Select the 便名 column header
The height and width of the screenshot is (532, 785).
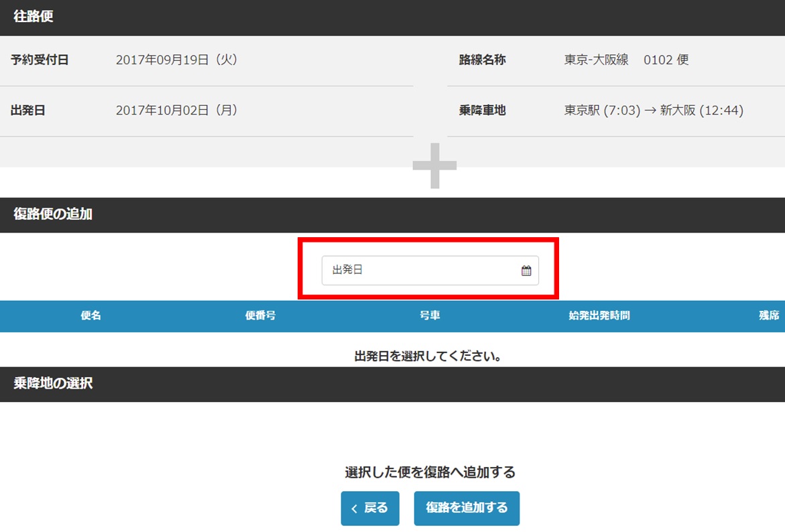tap(90, 316)
